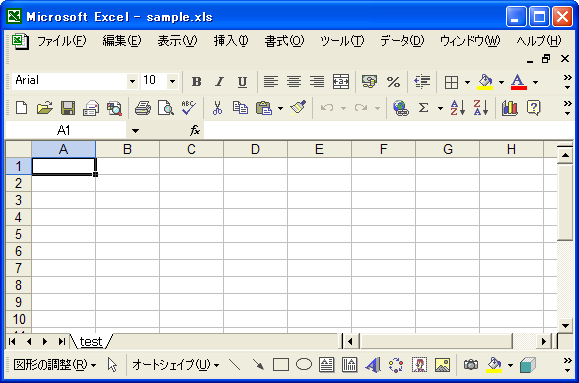Toggle italic formatting
Screen dimensions: 579x383
click(x=219, y=82)
